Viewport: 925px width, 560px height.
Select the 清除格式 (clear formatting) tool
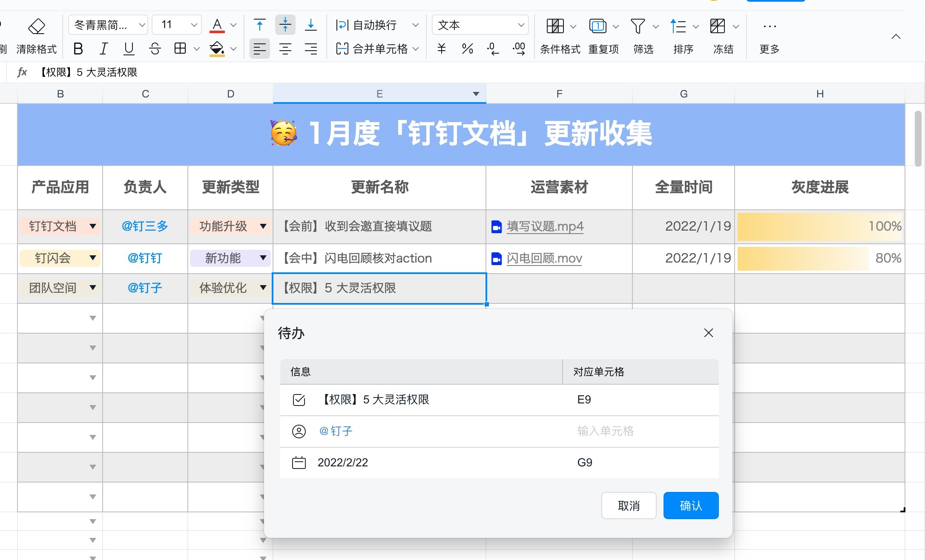(x=37, y=36)
